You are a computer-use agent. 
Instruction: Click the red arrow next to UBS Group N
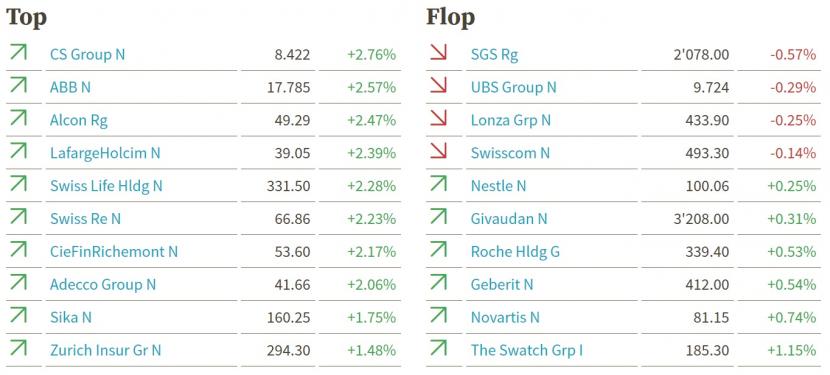438,85
